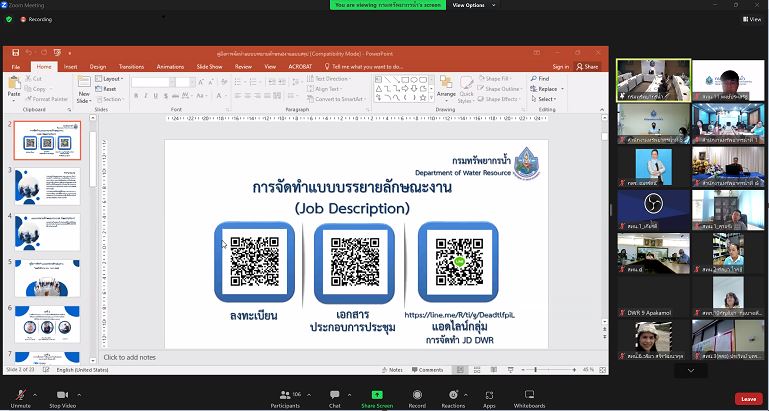Click the 'Click to add notes' field
The image size is (769, 411).
pos(129,357)
